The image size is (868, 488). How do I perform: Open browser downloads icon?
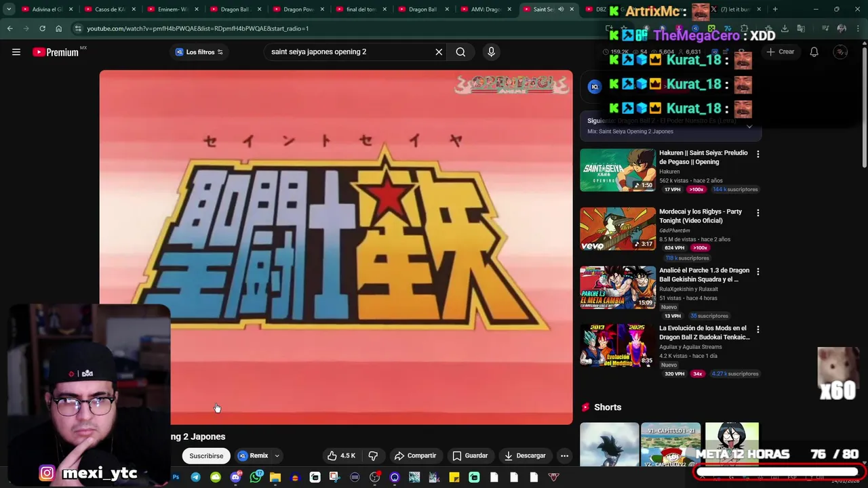(785, 28)
